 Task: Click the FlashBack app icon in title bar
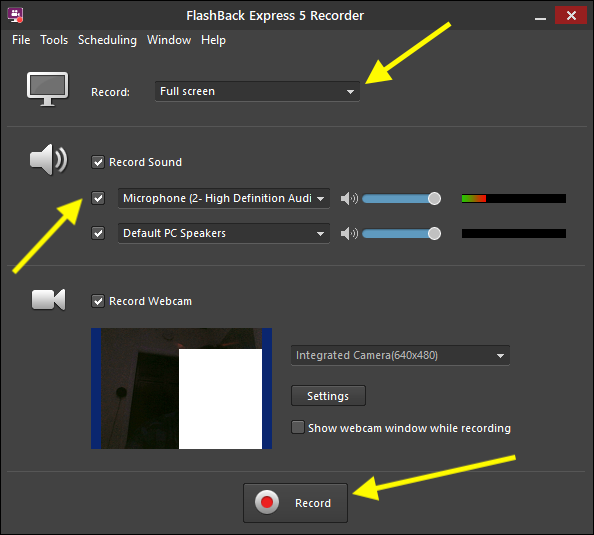coord(16,16)
